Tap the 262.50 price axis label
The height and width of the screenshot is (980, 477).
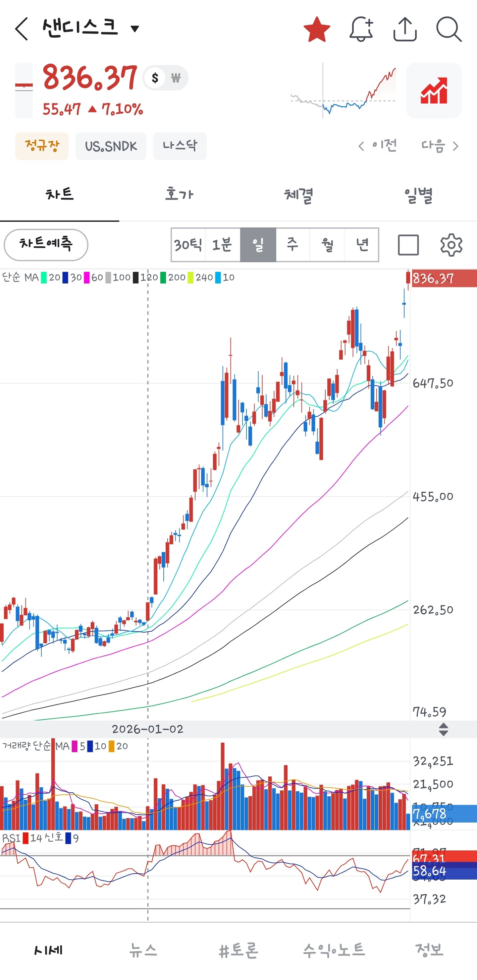(433, 610)
